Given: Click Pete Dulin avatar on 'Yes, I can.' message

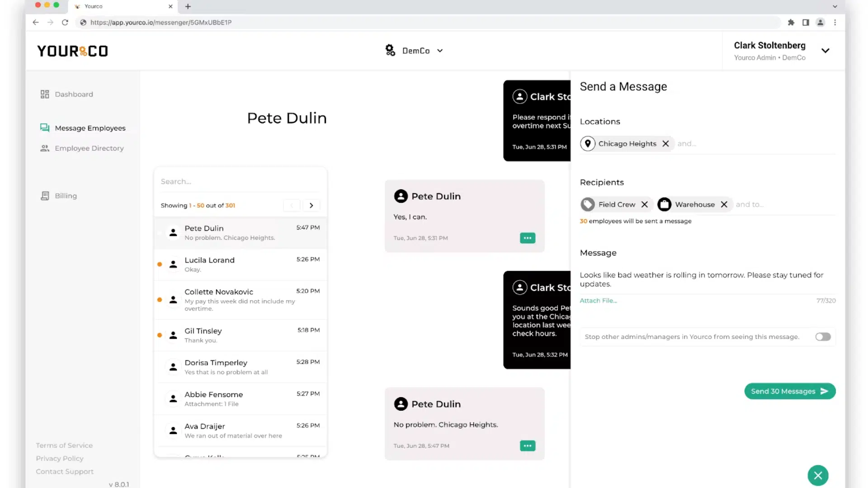Looking at the screenshot, I should tap(401, 196).
